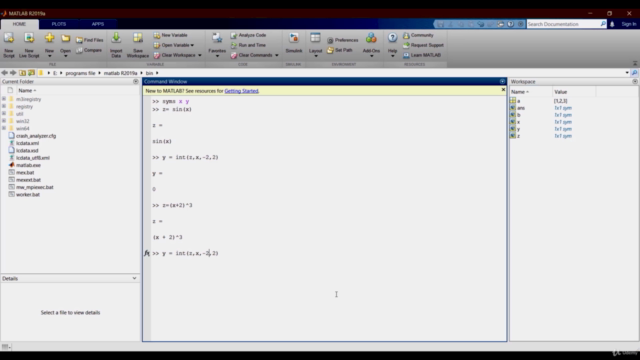Click Sign In
The height and width of the screenshot is (360, 640).
coord(629,24)
